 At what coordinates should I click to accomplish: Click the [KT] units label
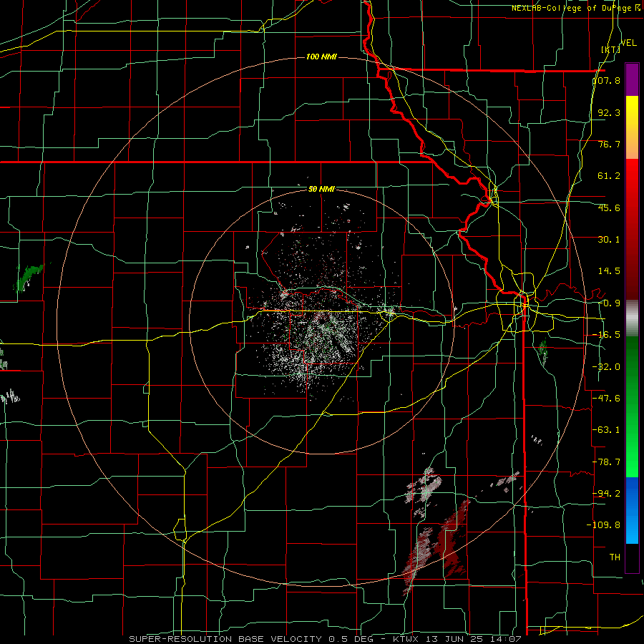click(x=610, y=49)
